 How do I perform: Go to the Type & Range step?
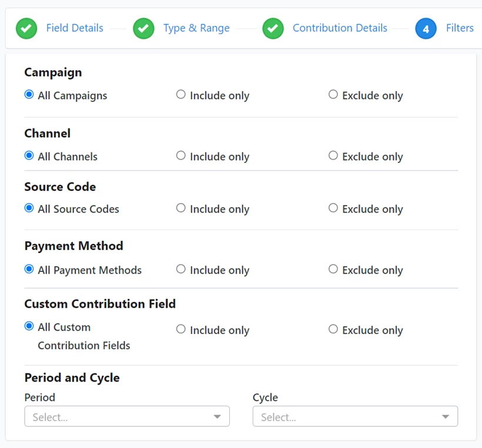(196, 28)
